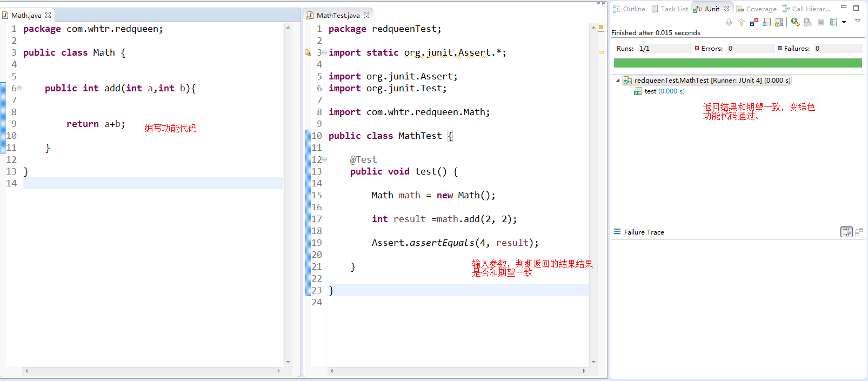Click 'public class MathTest {' line
The height and width of the screenshot is (381, 868).
pos(391,136)
